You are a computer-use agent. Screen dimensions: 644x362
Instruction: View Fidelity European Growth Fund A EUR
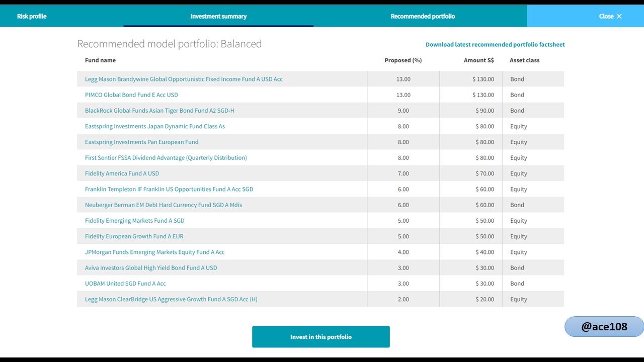(x=134, y=236)
